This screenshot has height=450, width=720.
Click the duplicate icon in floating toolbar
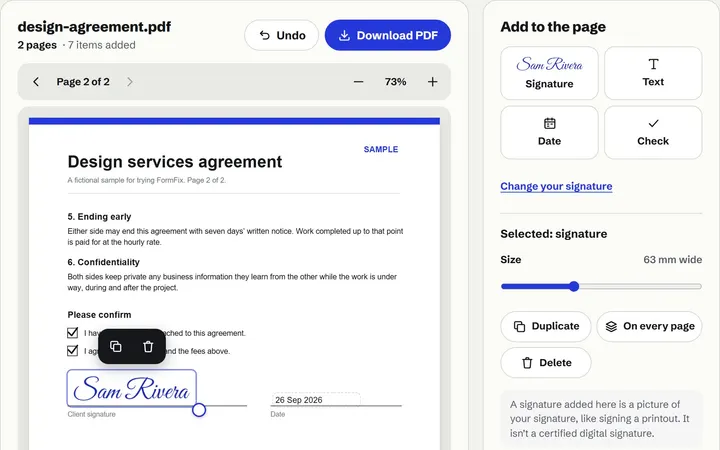tap(116, 347)
